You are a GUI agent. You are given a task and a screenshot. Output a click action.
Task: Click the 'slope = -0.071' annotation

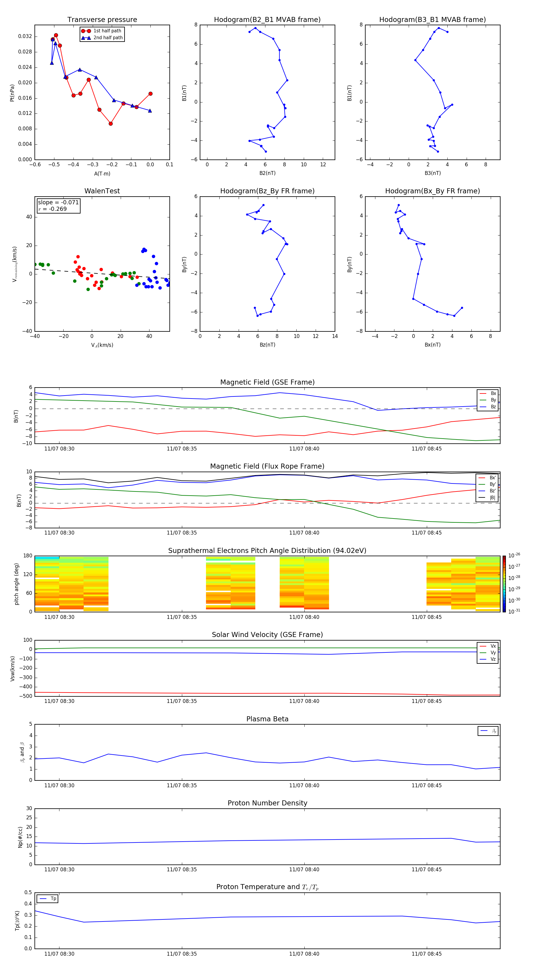pos(58,203)
